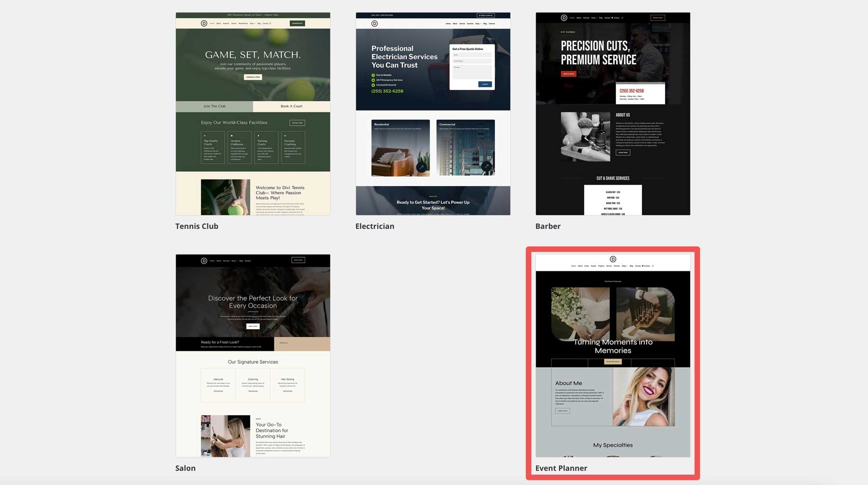Screen dimensions: 868x485
Task: Click the Divi logo in the Salon header
Action: coord(204,261)
